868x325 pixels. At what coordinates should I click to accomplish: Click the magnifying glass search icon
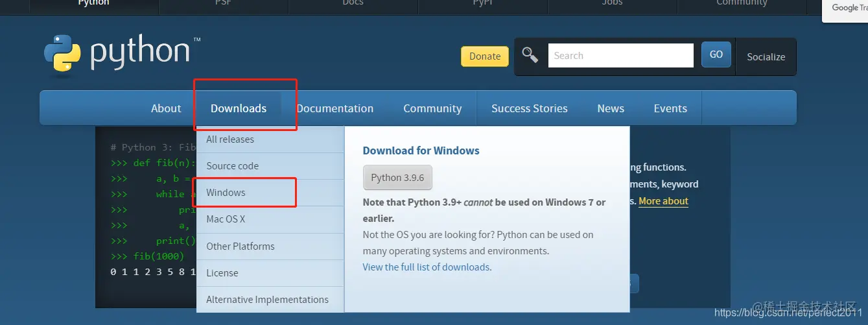pyautogui.click(x=530, y=56)
